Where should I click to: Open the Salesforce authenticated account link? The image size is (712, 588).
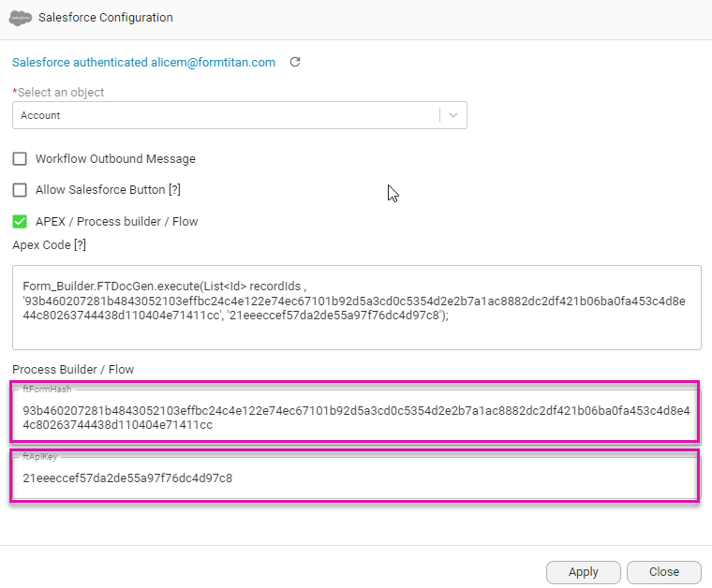[x=143, y=63]
